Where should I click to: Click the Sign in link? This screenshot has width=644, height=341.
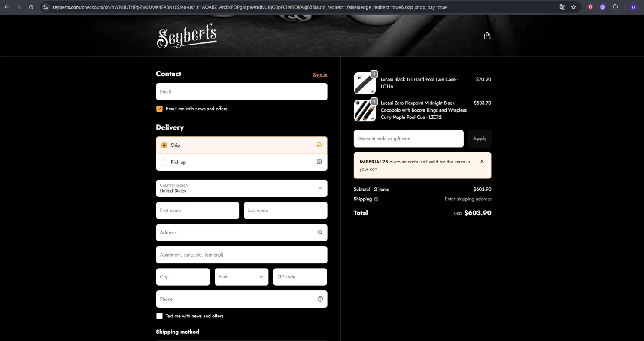coord(320,75)
